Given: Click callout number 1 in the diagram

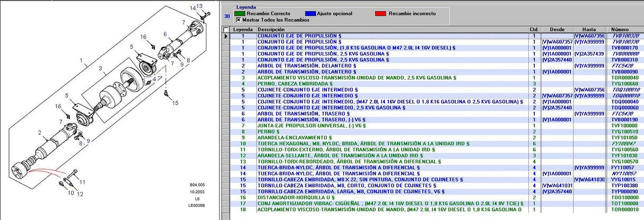Looking at the screenshot, I should pyautogui.click(x=81, y=61).
